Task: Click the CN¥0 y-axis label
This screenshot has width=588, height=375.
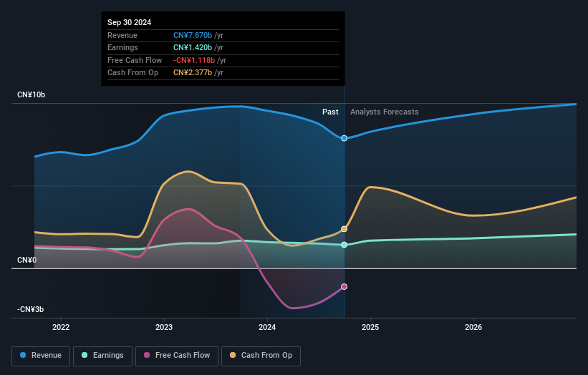Action: point(26,260)
